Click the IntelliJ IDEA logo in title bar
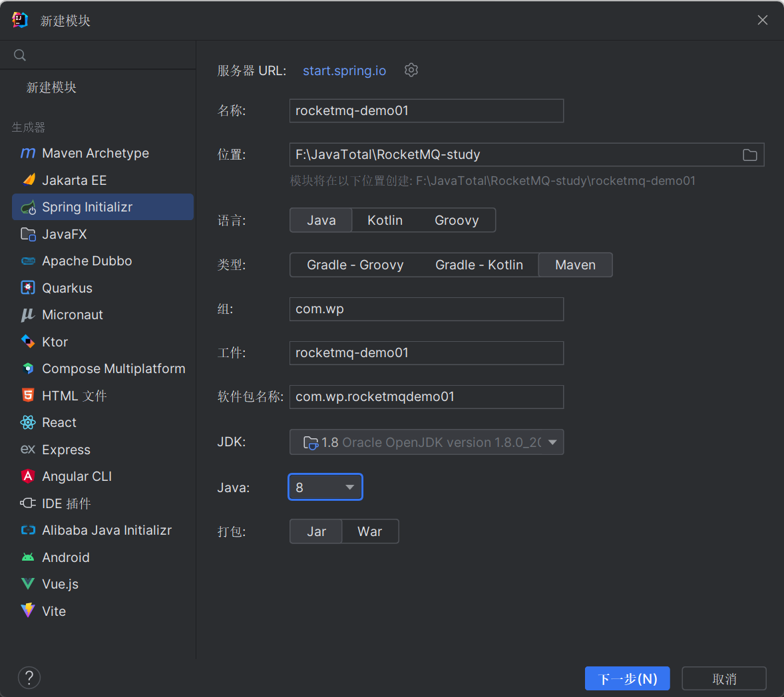Viewport: 784px width, 697px height. click(20, 20)
